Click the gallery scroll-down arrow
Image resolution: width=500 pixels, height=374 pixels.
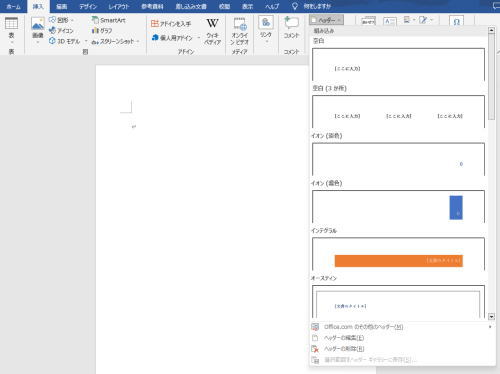491,316
